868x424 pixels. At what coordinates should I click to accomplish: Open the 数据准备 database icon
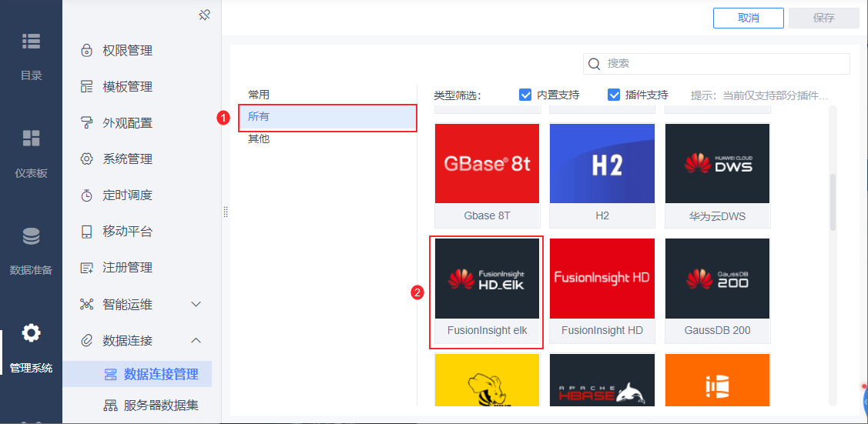(31, 236)
